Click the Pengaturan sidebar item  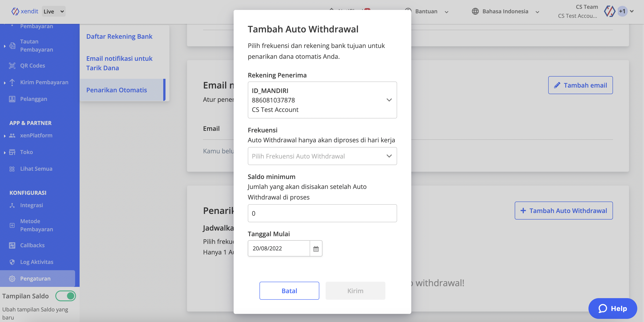click(38, 279)
